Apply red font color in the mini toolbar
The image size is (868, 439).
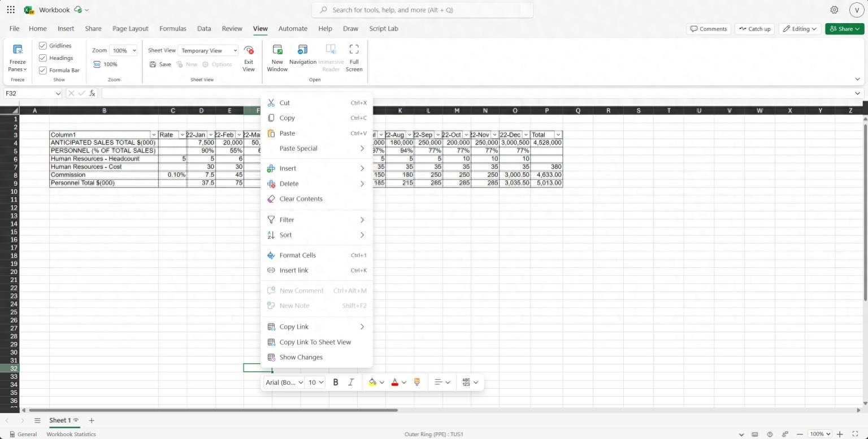394,383
